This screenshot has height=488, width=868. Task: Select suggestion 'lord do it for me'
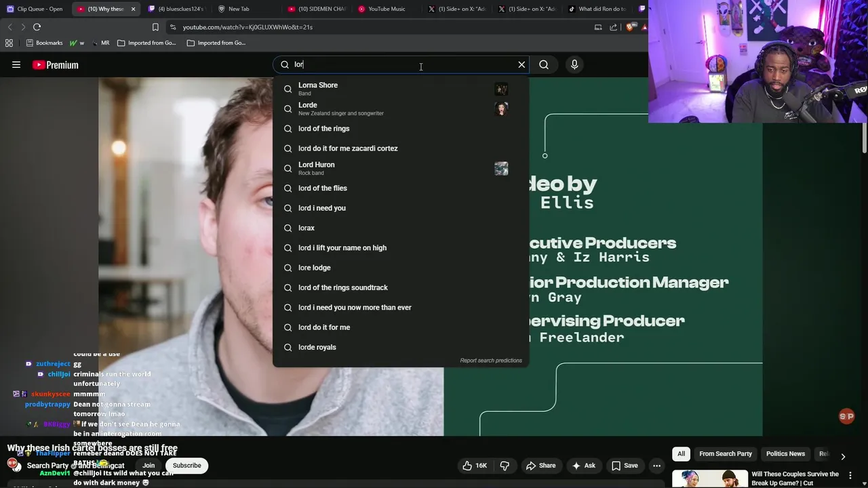[x=401, y=327]
